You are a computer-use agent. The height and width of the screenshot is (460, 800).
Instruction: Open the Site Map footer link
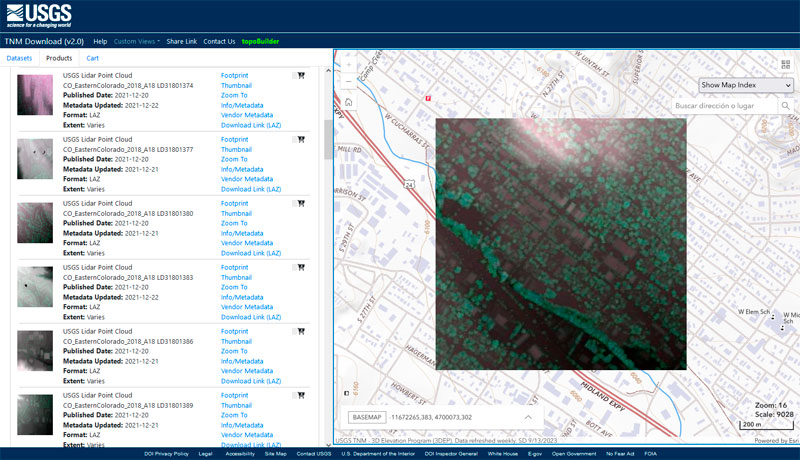pyautogui.click(x=276, y=454)
